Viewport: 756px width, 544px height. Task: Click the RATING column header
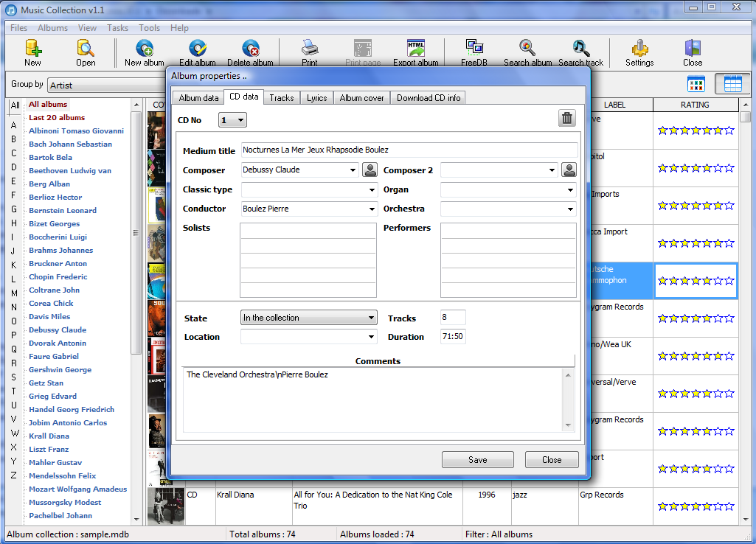pyautogui.click(x=695, y=105)
